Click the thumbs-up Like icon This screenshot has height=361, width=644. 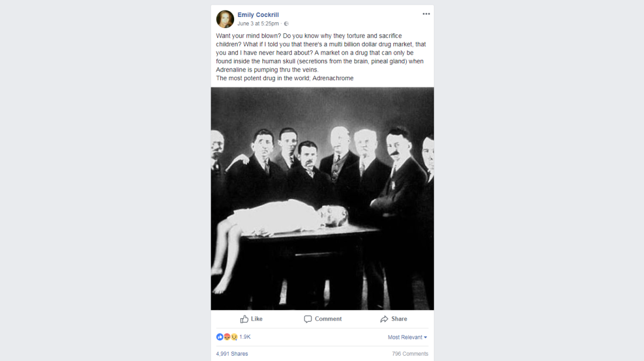tap(244, 319)
